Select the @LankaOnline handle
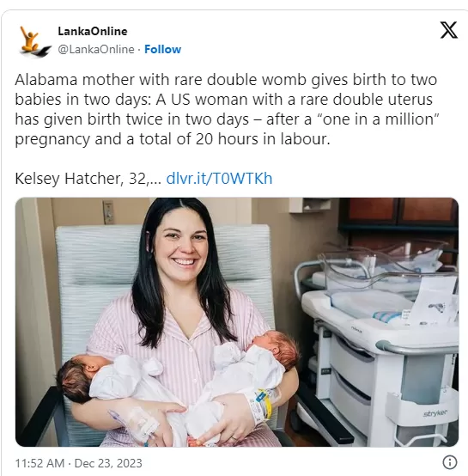This screenshot has width=468, height=476. coord(96,49)
